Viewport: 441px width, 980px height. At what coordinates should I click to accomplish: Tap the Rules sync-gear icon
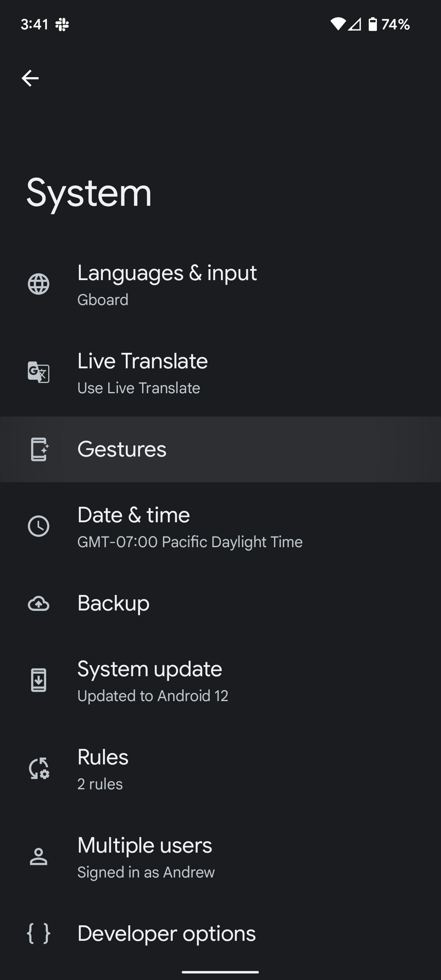(x=39, y=768)
